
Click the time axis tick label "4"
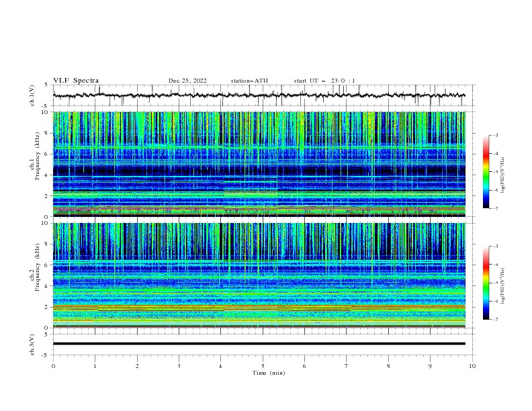click(x=220, y=366)
